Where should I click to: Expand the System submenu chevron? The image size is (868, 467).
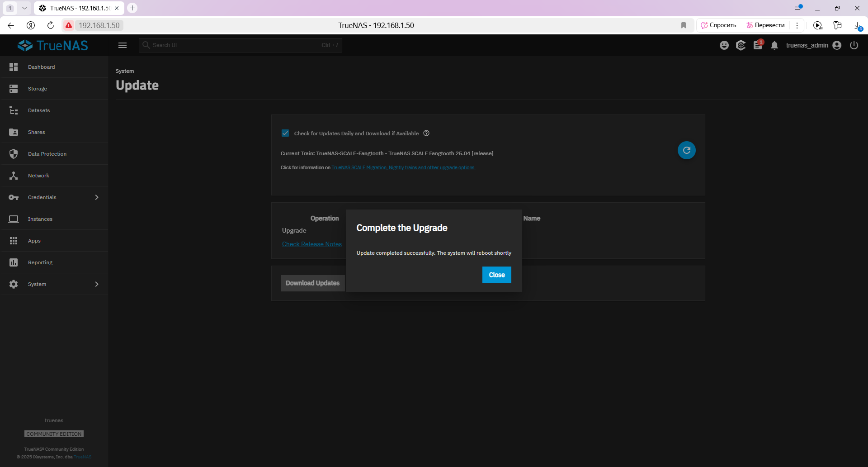97,284
